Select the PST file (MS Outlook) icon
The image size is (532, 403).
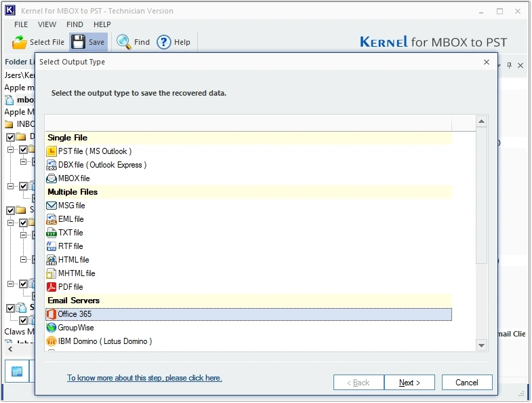coord(52,151)
